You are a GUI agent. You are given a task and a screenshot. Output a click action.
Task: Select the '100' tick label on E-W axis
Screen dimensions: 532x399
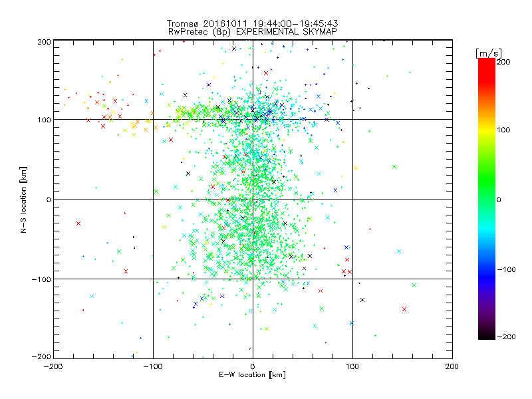tap(352, 366)
